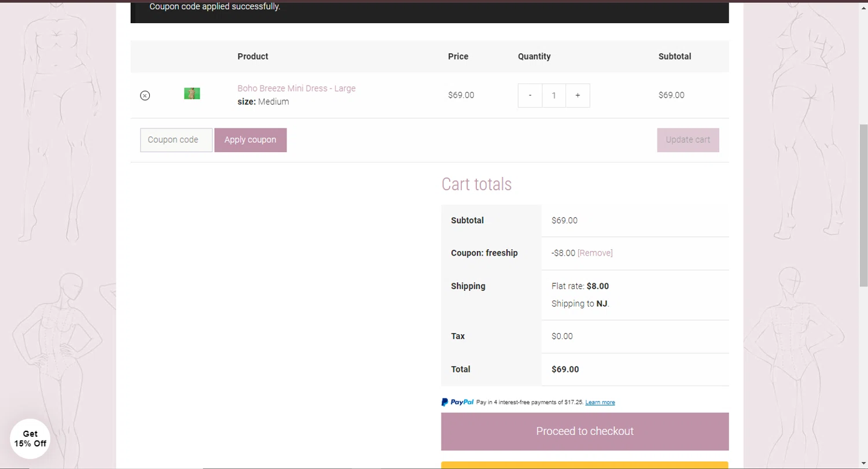Select the Flat rate: $8.00 text
Image resolution: width=868 pixels, height=469 pixels.
click(580, 286)
